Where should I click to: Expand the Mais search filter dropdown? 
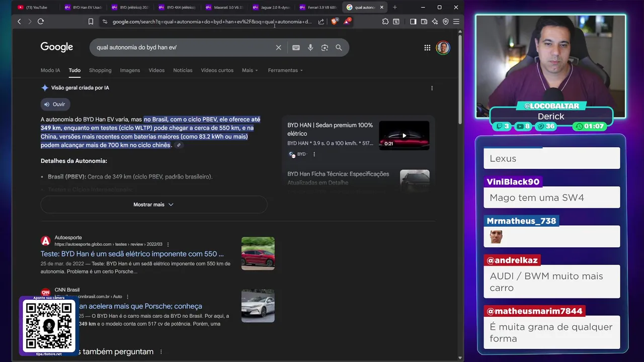pos(250,70)
